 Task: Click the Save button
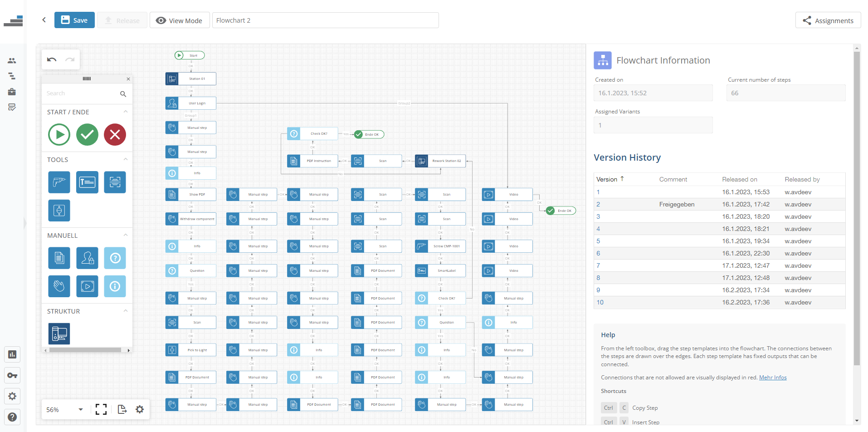click(x=74, y=20)
